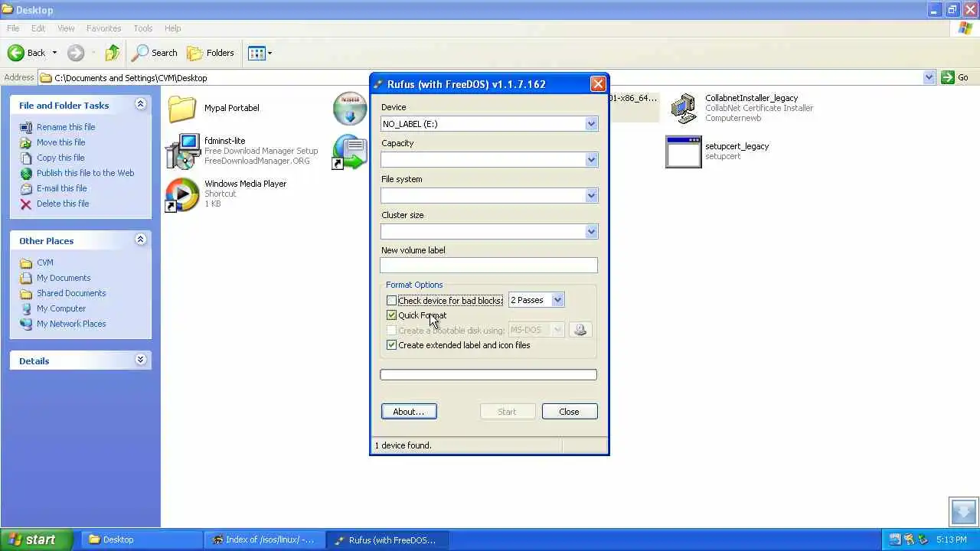Open the Mypal Portabel folder icon
The height and width of the screenshot is (551, 980).
tap(182, 109)
